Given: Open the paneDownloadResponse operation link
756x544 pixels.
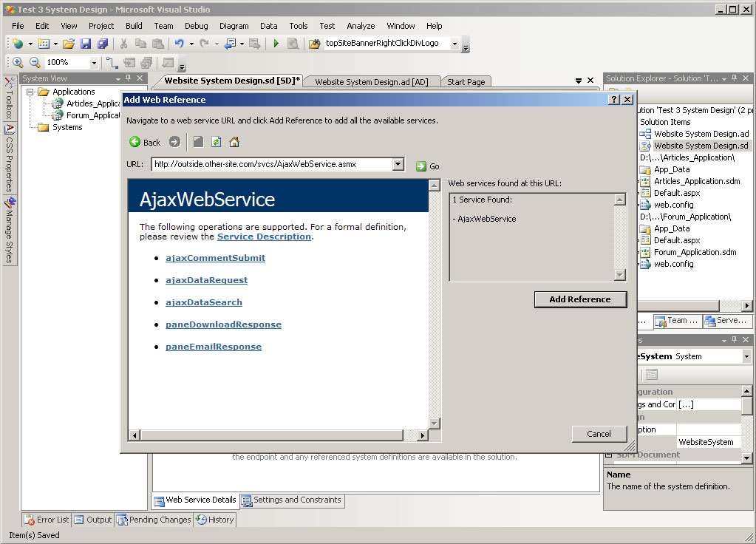Looking at the screenshot, I should coord(223,324).
